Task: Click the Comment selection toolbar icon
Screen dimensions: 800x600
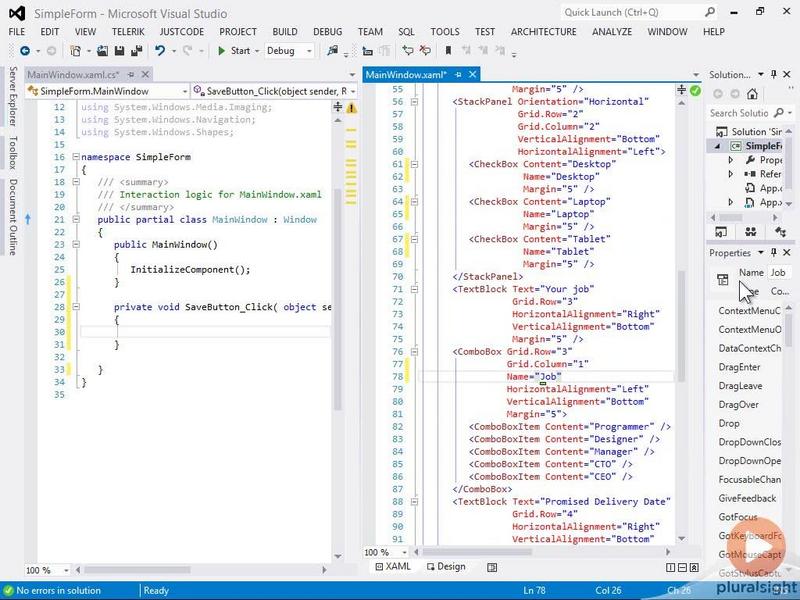Action: tap(408, 51)
